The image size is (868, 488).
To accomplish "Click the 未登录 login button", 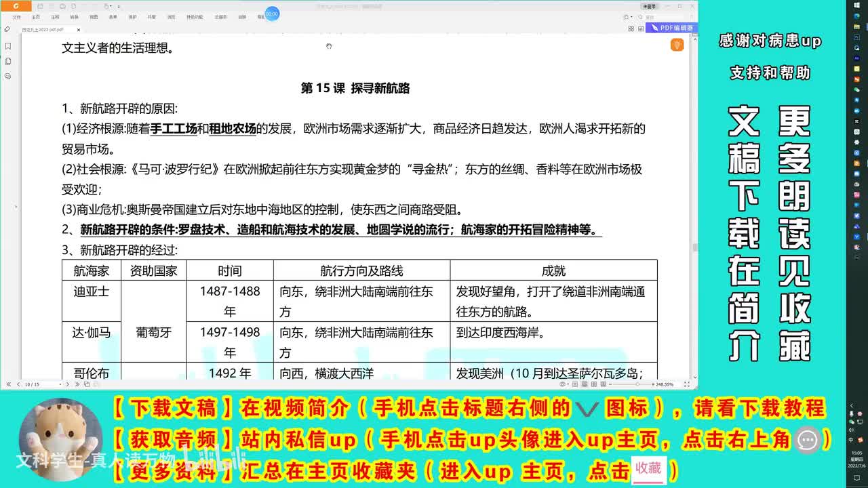I will (x=649, y=7).
